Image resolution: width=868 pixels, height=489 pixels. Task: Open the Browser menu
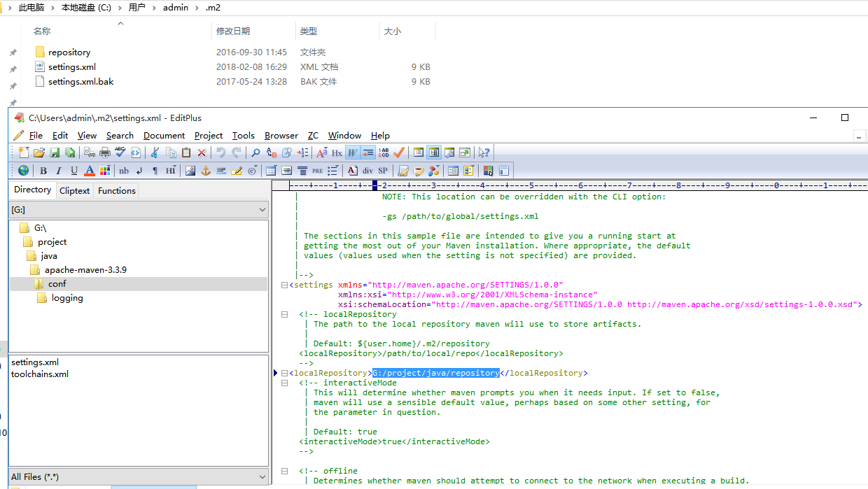click(x=281, y=136)
